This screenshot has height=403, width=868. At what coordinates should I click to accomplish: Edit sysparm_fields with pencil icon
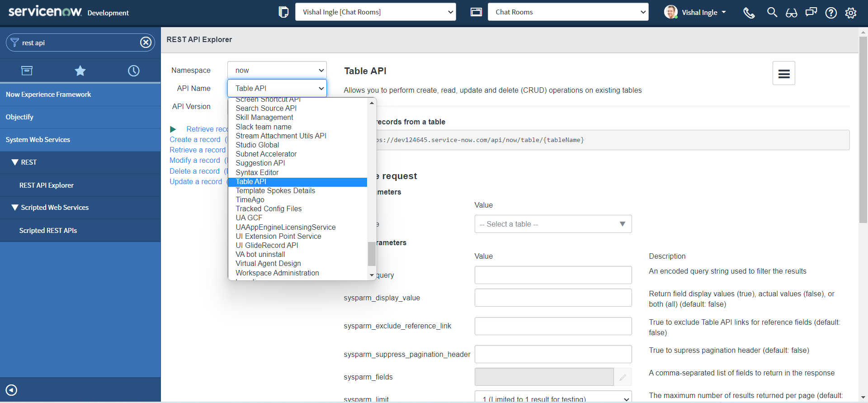pos(623,377)
